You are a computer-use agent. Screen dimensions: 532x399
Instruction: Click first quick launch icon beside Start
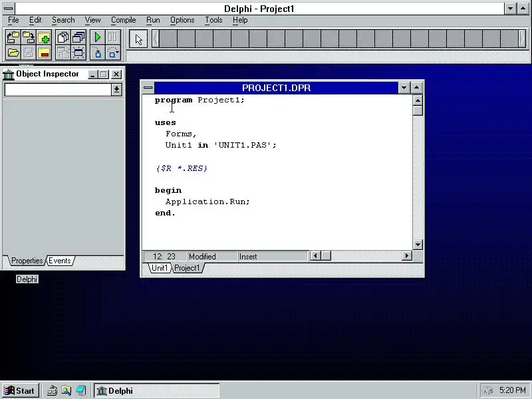pyautogui.click(x=52, y=390)
